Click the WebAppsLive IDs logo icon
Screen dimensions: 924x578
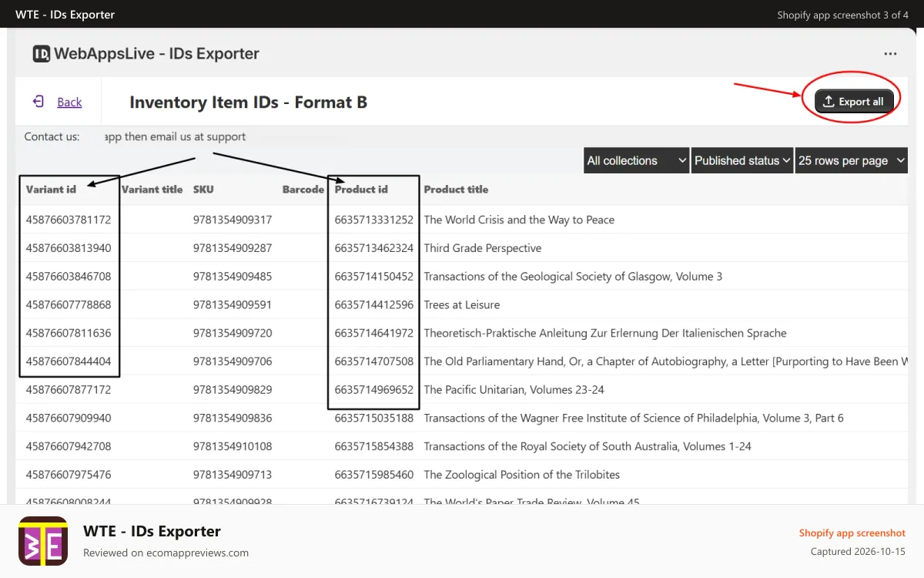click(42, 54)
